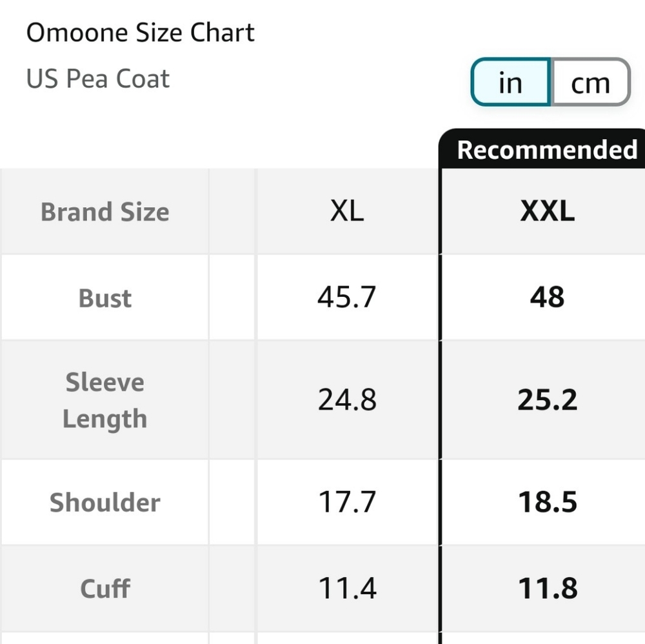The image size is (645, 644).
Task: Click the Omoone Size Chart title
Action: point(140,32)
